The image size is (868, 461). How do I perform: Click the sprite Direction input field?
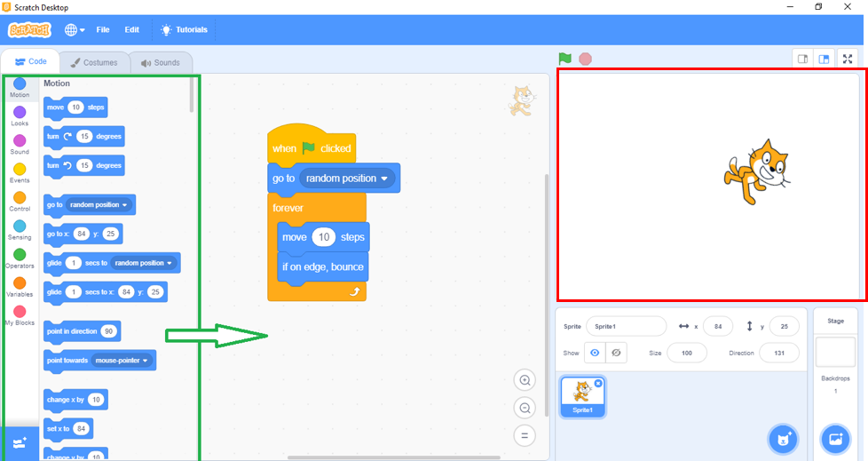[x=778, y=353]
